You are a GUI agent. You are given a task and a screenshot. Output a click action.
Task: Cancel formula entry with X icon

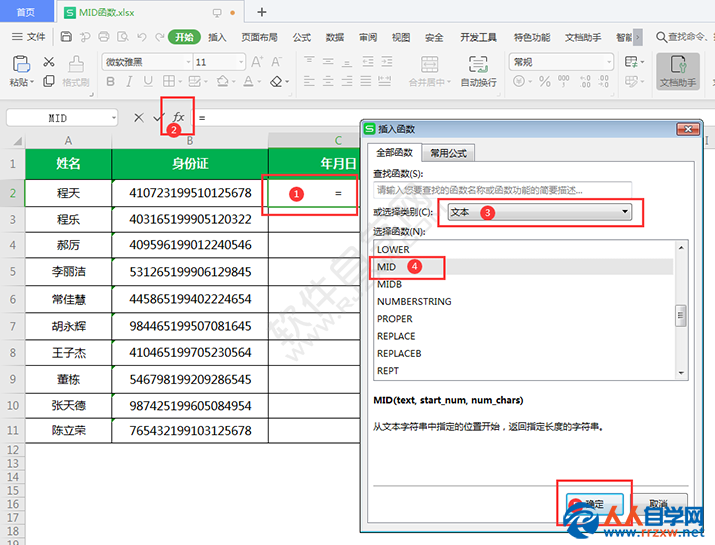click(139, 118)
